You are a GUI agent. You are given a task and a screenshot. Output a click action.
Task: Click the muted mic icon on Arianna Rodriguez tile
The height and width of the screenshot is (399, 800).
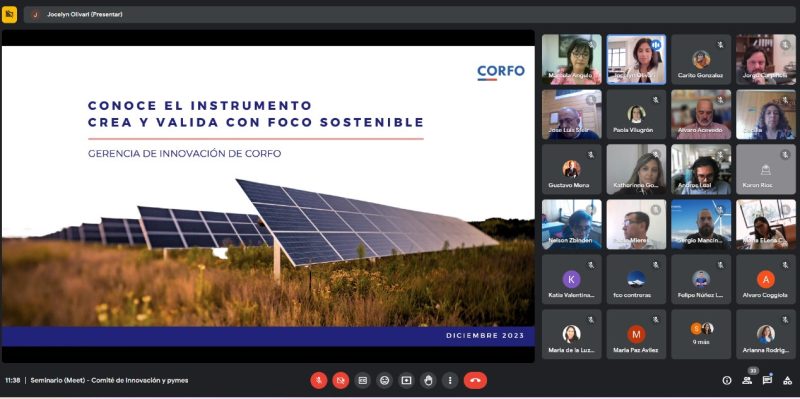pyautogui.click(x=785, y=320)
